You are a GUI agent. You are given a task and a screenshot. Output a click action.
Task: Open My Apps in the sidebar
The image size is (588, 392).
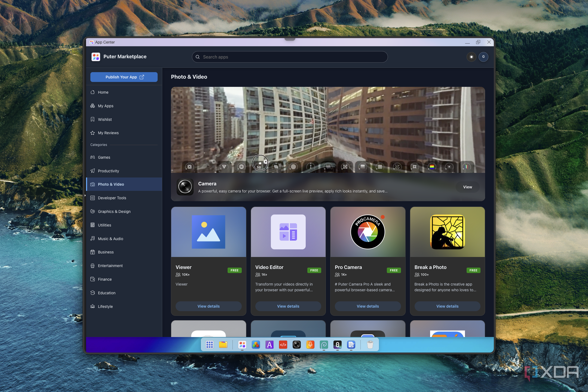pyautogui.click(x=124, y=106)
